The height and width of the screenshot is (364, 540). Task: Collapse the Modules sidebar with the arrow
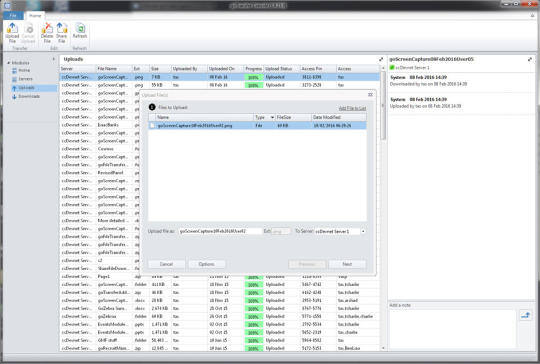click(x=54, y=59)
